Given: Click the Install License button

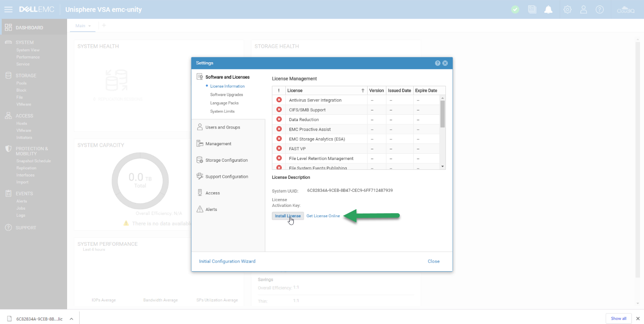Looking at the screenshot, I should tap(288, 216).
